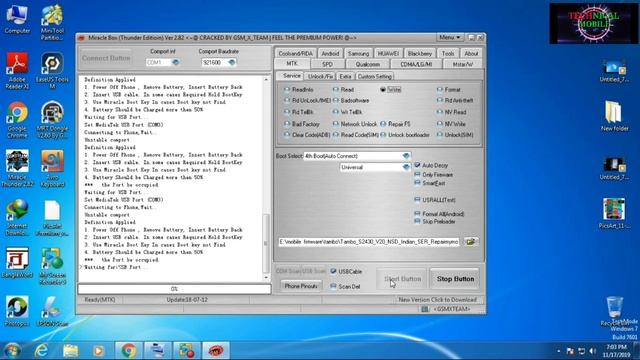Open the Recycle Bin desktop icon
Viewport: 640px width, 360px height.
614,312
